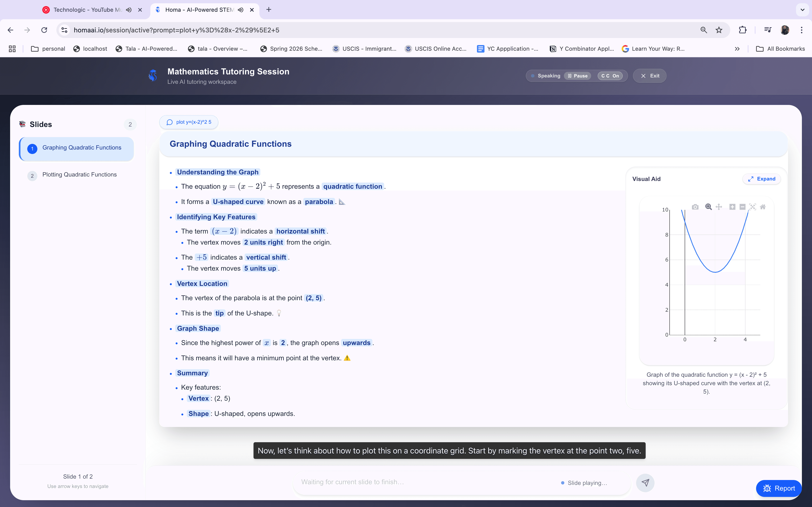The width and height of the screenshot is (812, 507).
Task: Download plot snapshot using the camera icon
Action: 695,207
